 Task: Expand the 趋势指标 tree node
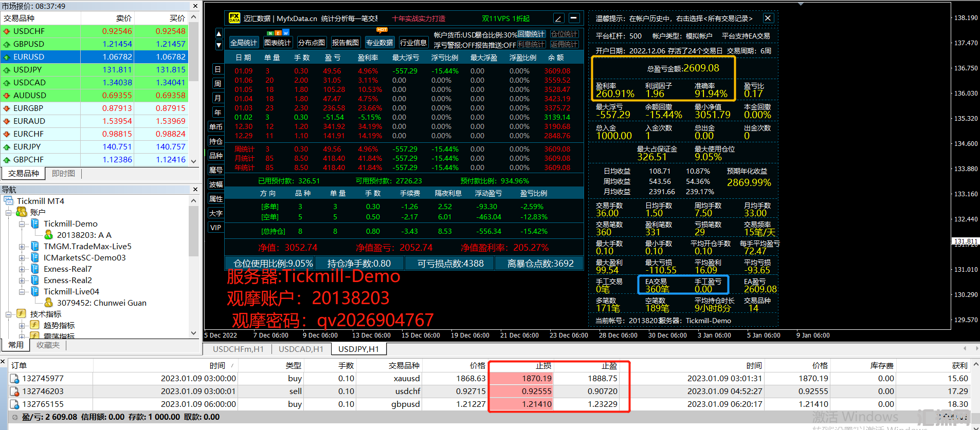[22, 325]
